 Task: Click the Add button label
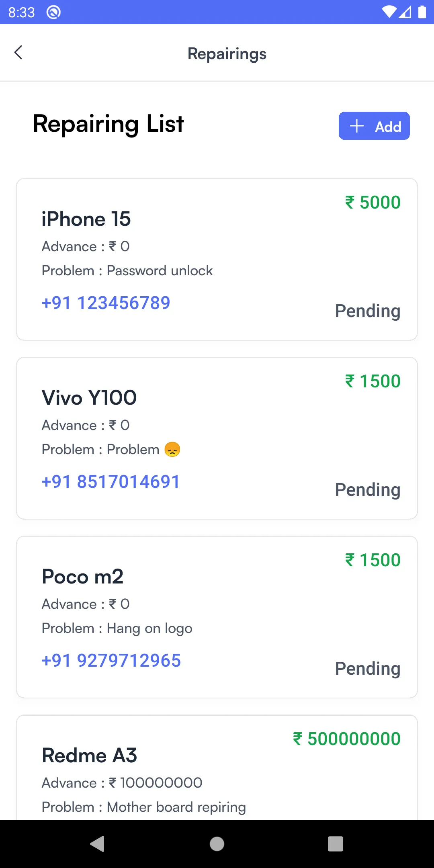(388, 127)
